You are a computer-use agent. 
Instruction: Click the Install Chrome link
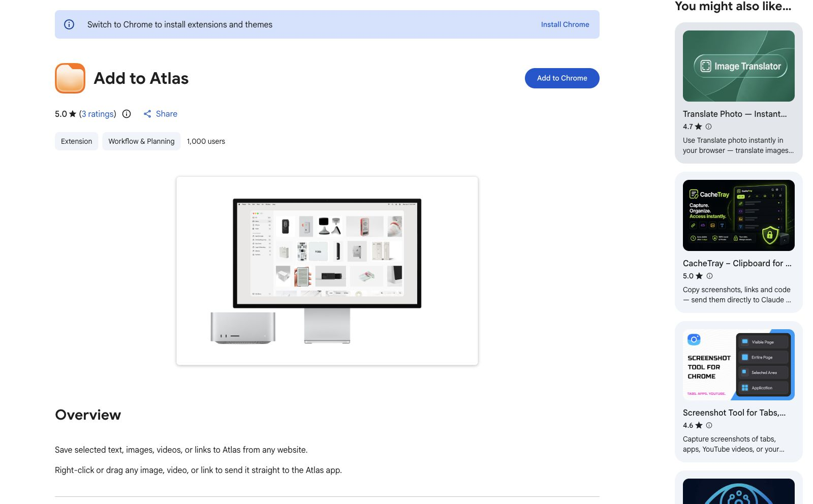565,24
